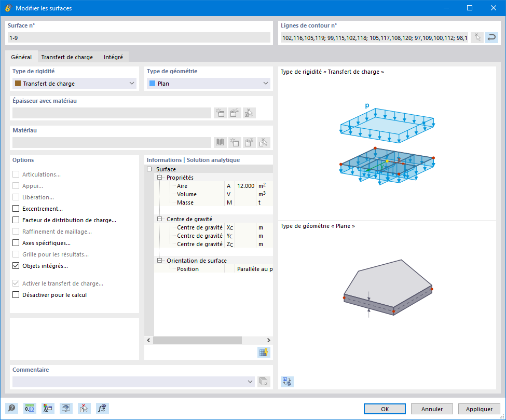Click the Volume row in Propriétés
This screenshot has height=420, width=506.
coord(214,194)
